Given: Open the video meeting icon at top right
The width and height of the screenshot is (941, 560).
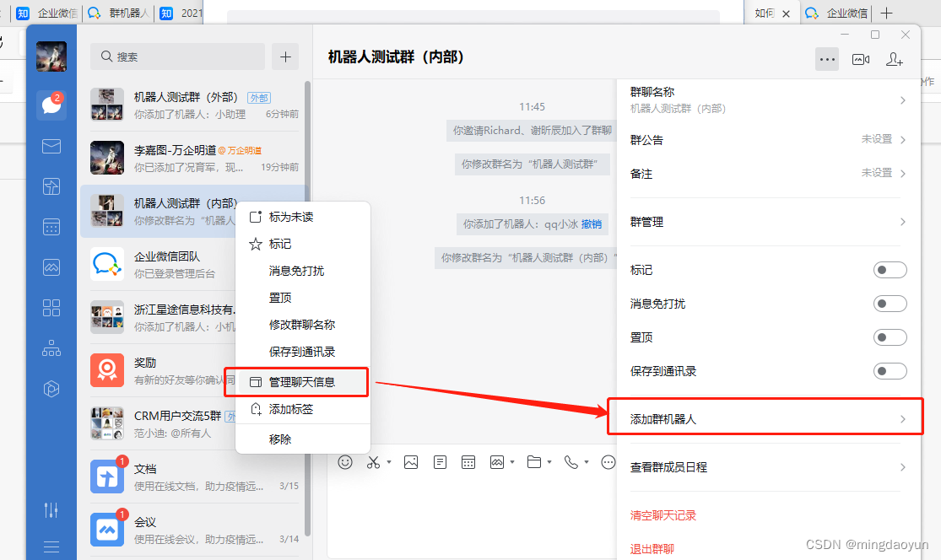Looking at the screenshot, I should point(860,59).
